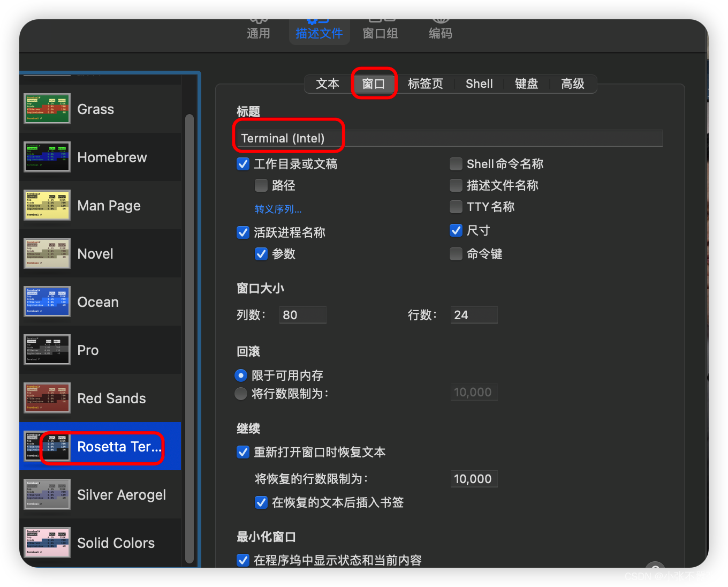This screenshot has width=728, height=587.
Task: Switch to the Shell tab
Action: click(479, 84)
